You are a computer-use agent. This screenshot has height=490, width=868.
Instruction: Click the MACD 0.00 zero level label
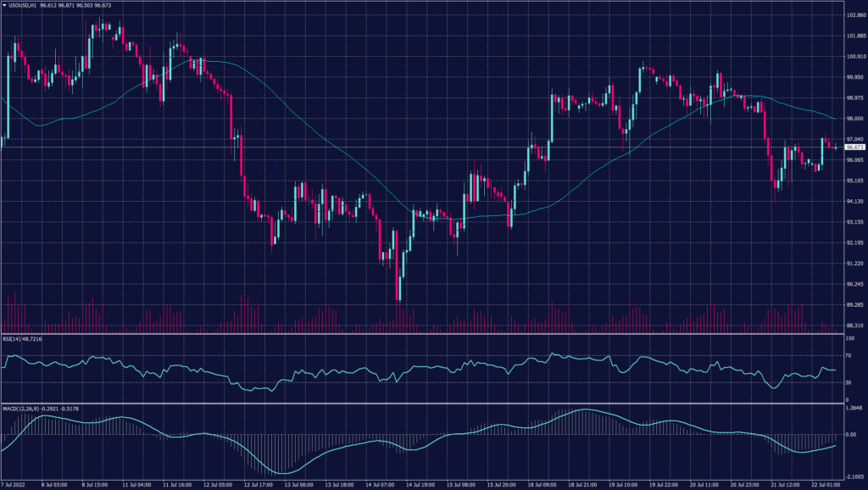coord(851,434)
